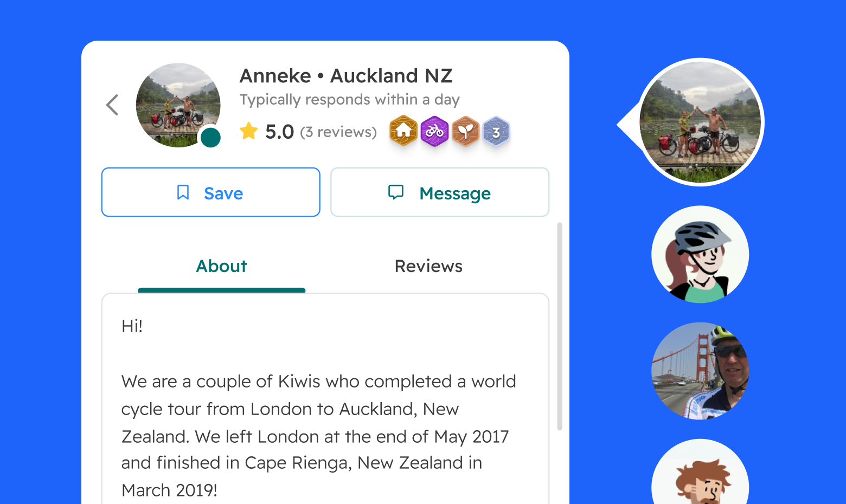The image size is (846, 504).
Task: Go back using the left chevron
Action: (x=112, y=105)
